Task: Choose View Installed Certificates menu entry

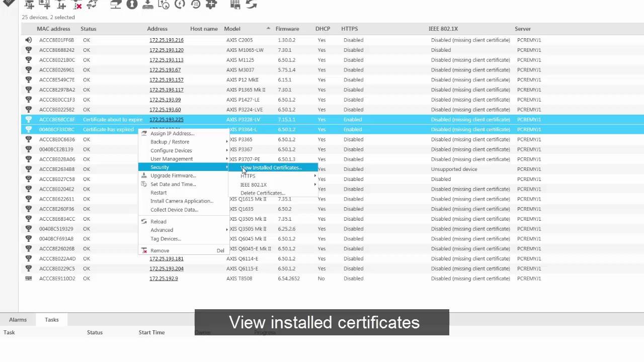Action: pos(272,167)
